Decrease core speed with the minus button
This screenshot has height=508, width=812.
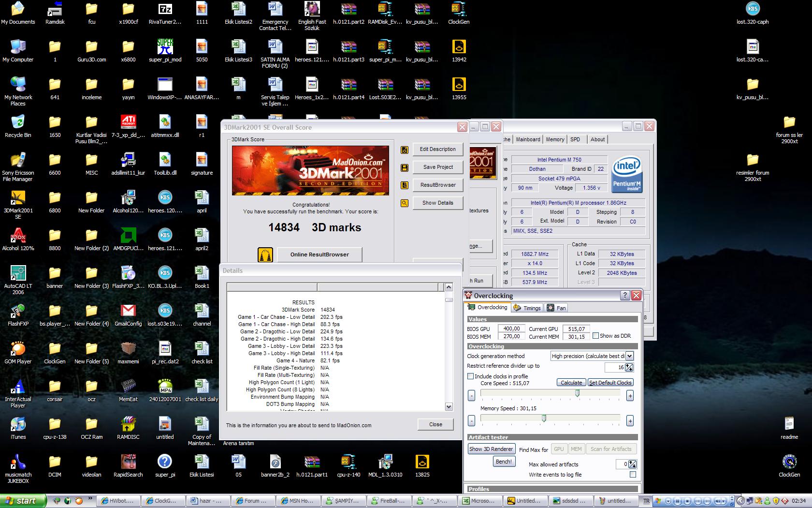point(472,396)
